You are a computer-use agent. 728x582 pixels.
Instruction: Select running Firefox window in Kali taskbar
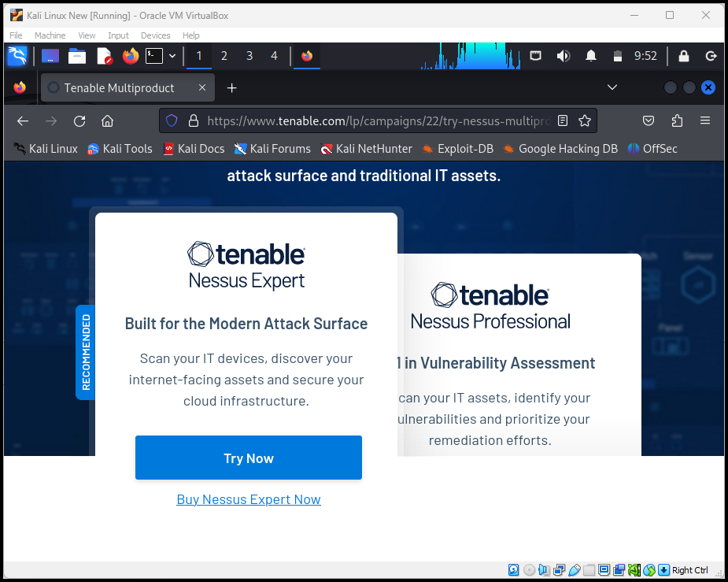[307, 56]
